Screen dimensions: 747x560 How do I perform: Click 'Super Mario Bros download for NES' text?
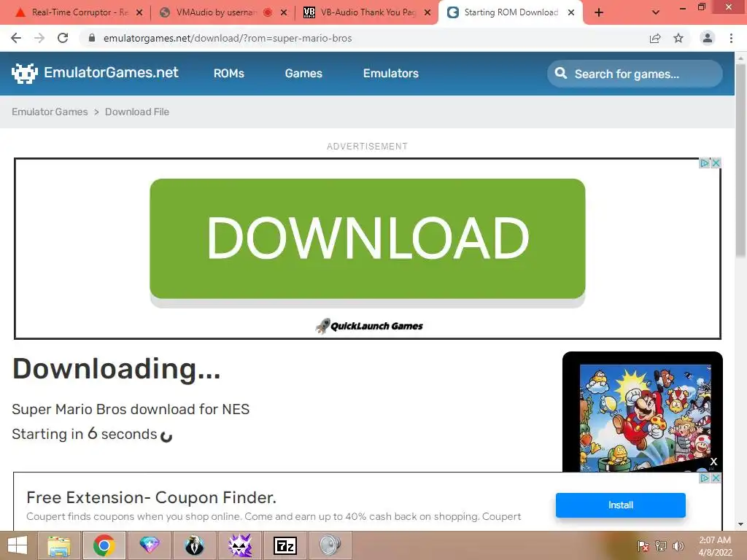pos(131,409)
